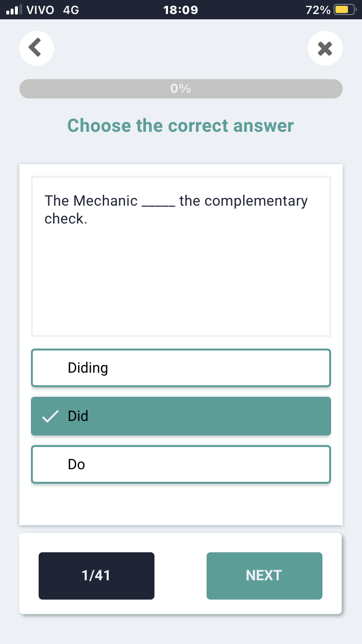
Task: Select the 'Diding' answer option
Action: (181, 368)
